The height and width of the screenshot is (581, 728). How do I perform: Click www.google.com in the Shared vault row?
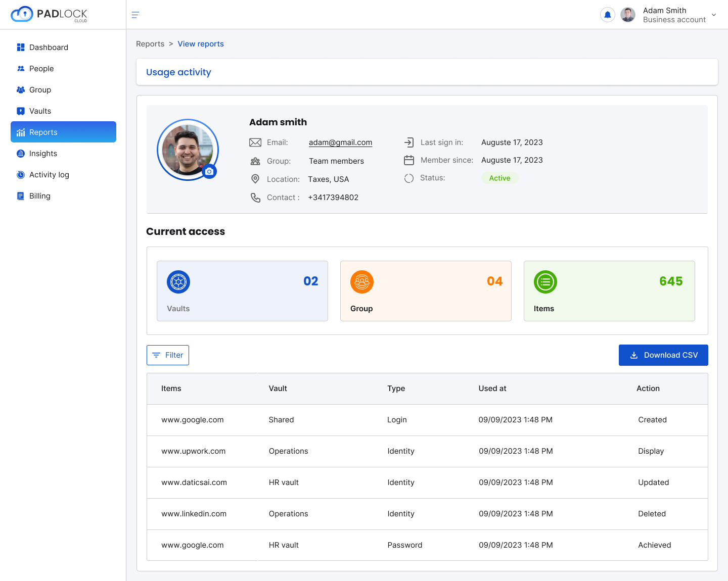pos(193,420)
